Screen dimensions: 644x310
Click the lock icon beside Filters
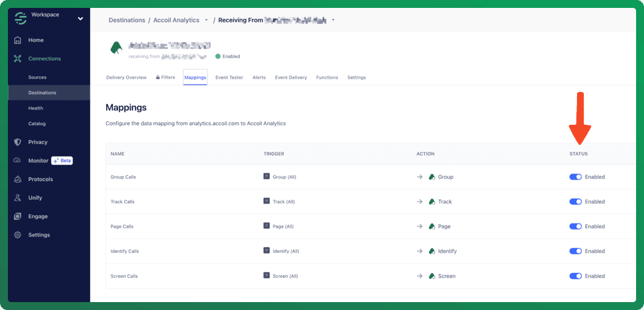click(x=158, y=77)
